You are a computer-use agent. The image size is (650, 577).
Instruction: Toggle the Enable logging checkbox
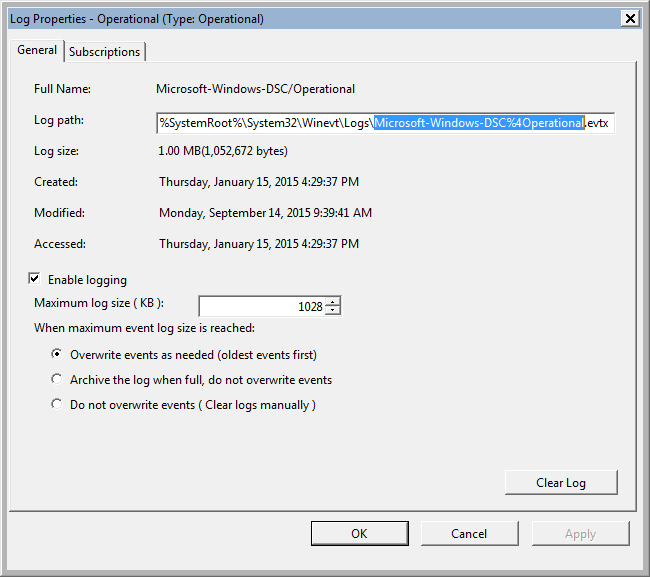tap(35, 280)
